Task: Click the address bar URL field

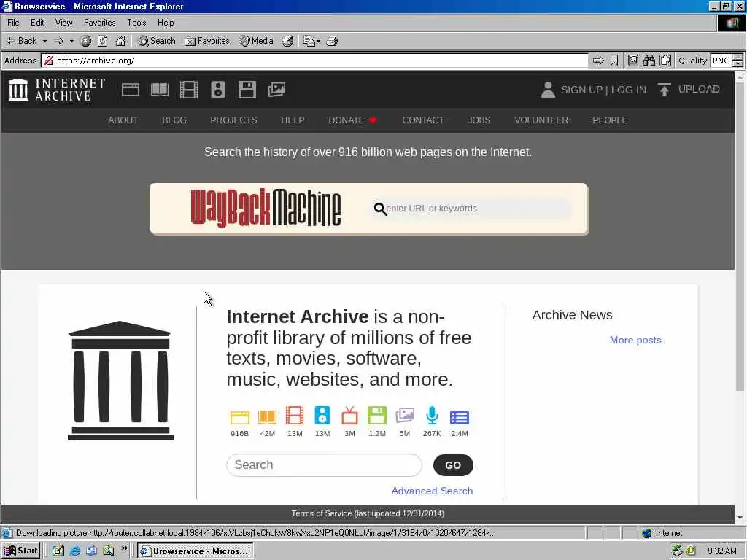Action: click(314, 61)
